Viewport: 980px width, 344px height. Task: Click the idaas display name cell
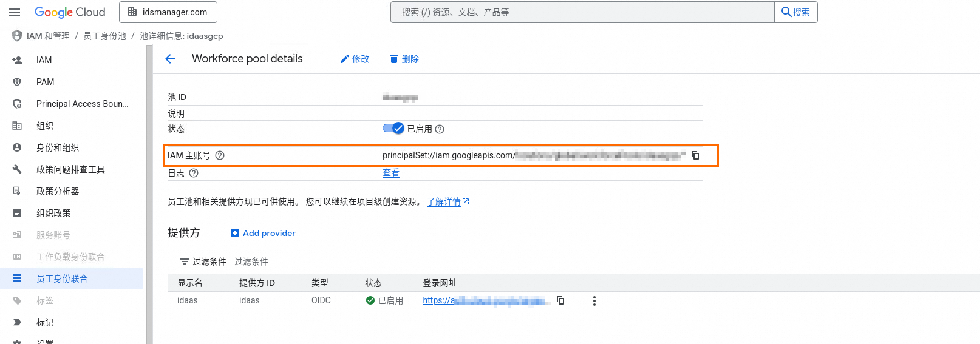pyautogui.click(x=188, y=300)
